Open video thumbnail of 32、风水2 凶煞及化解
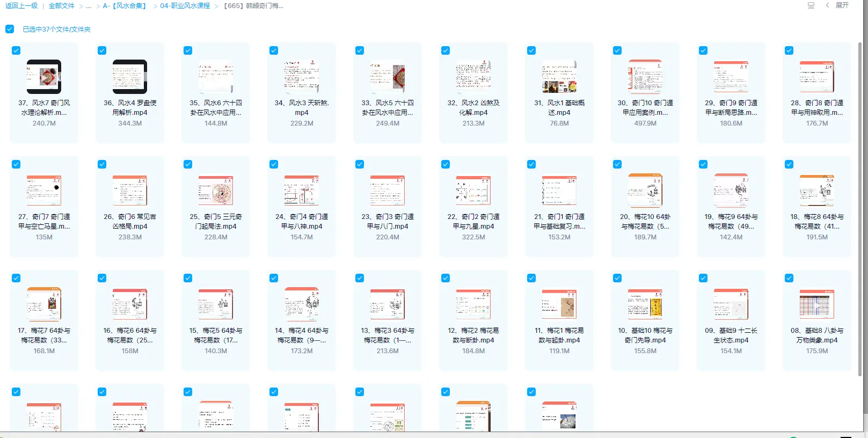 point(473,77)
